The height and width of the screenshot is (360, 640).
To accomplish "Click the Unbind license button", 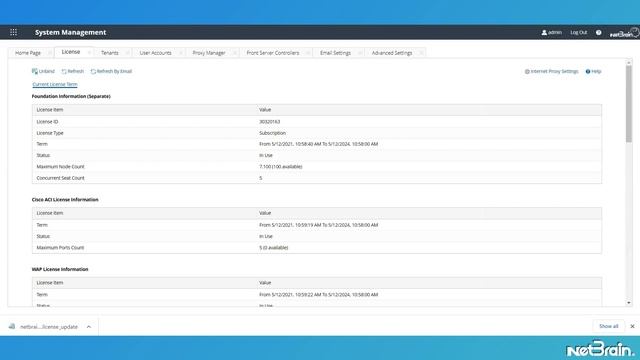I will (x=43, y=71).
